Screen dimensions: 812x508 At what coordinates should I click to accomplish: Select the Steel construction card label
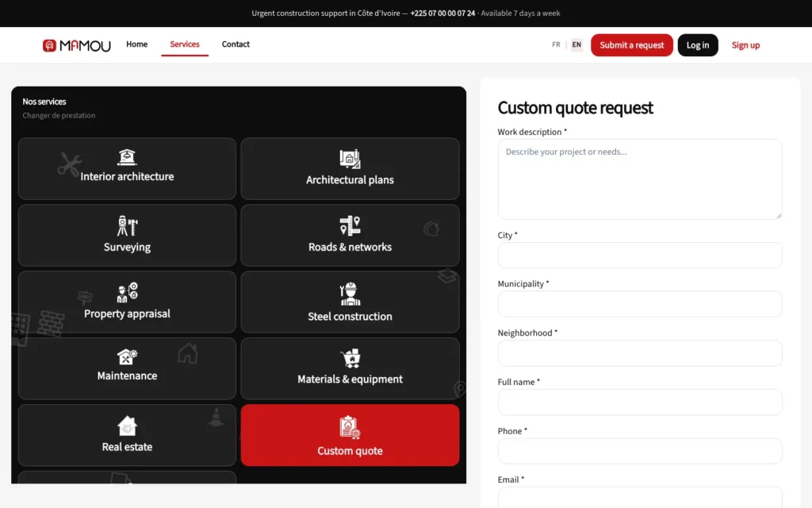coord(350,317)
